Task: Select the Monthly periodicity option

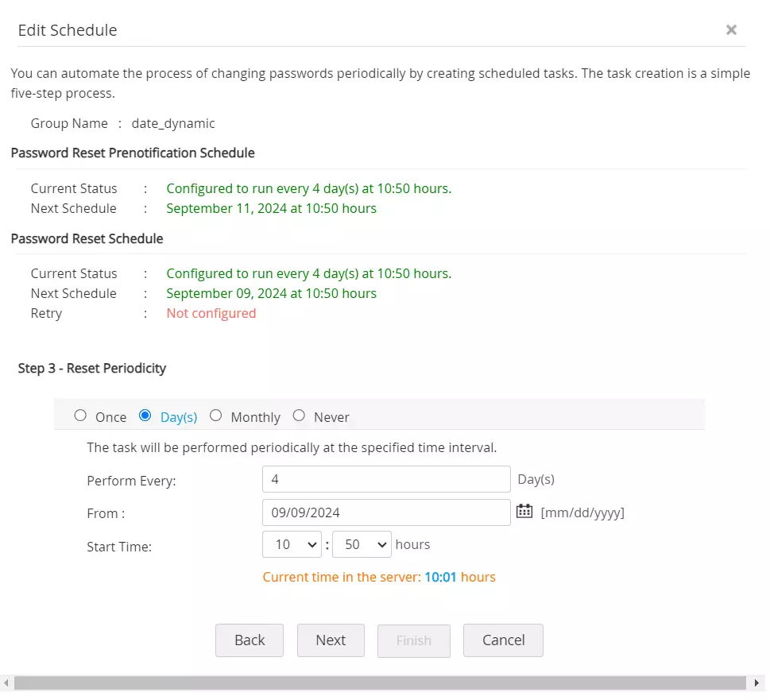Action: coord(215,415)
